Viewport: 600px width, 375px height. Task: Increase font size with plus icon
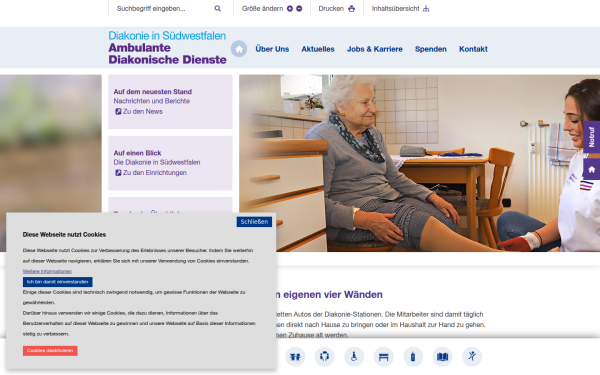pyautogui.click(x=290, y=8)
